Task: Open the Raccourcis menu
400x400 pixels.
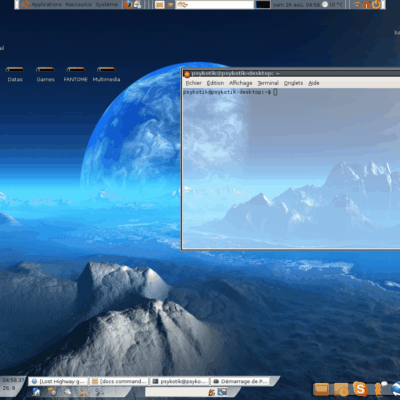Action: click(78, 5)
